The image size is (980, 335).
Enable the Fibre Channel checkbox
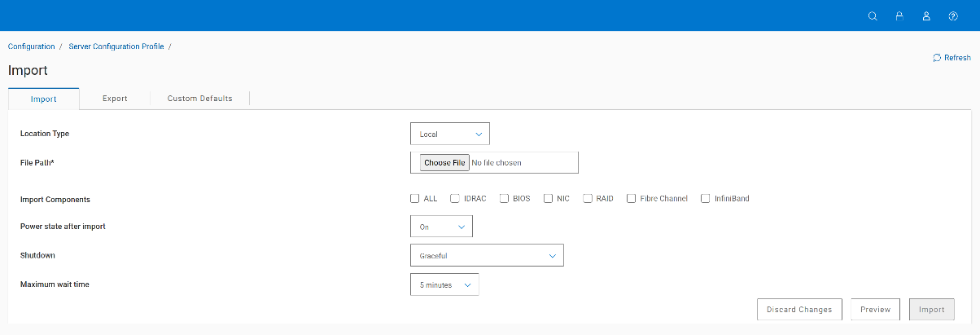pyautogui.click(x=632, y=198)
